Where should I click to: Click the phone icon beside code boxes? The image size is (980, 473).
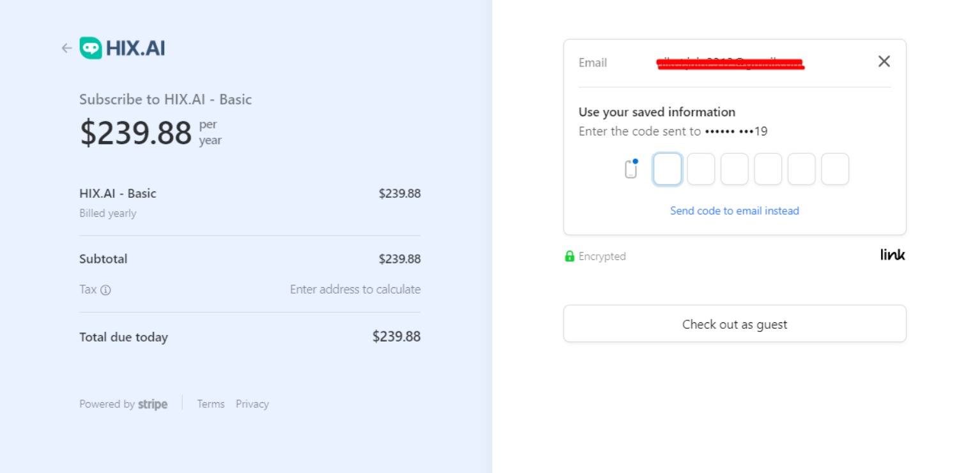tap(631, 169)
